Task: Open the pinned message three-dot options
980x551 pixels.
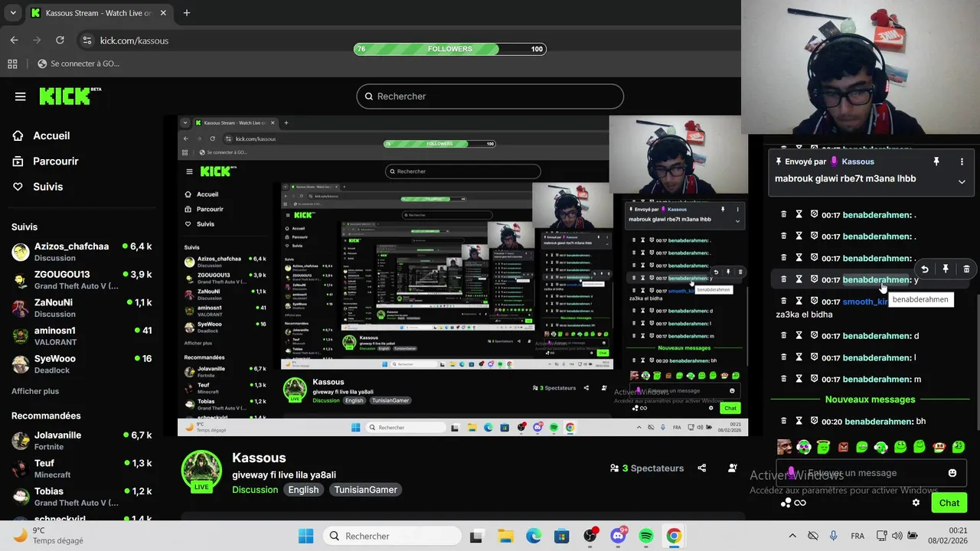Action: click(x=962, y=161)
